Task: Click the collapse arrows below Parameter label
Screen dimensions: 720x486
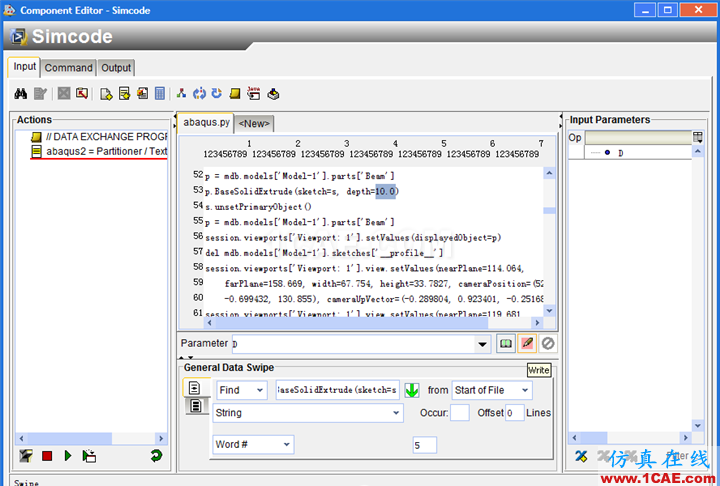Action: pos(186,357)
